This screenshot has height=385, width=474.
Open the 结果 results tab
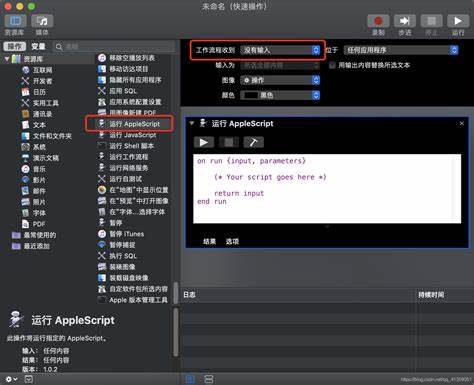(x=210, y=241)
